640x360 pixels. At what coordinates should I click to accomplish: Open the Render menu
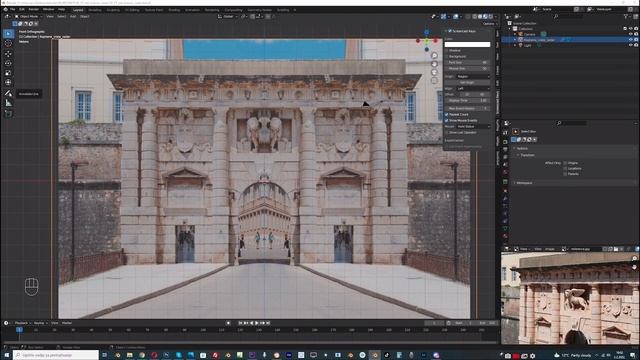tap(33, 9)
